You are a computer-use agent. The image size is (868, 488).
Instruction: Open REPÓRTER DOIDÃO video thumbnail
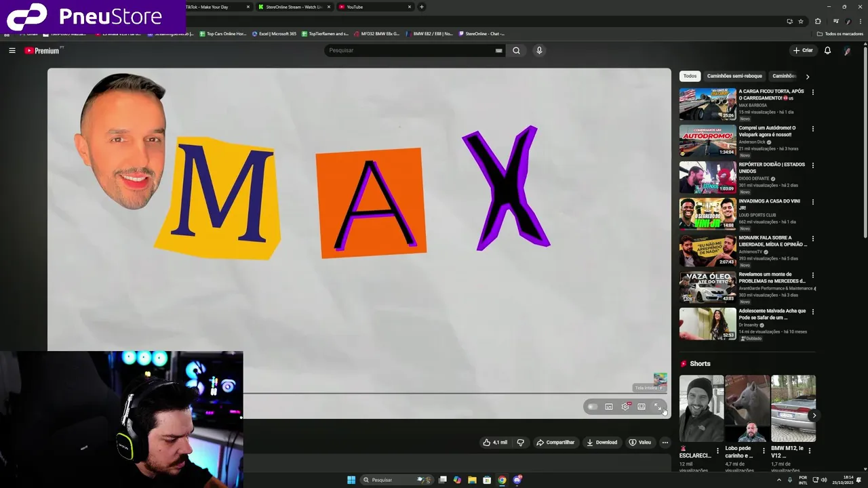(x=707, y=177)
